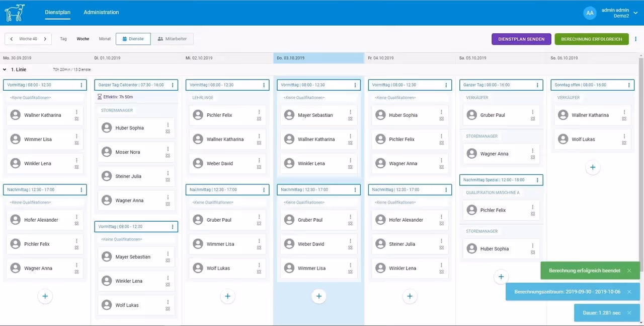Add a shift on Friday
Screen dimensions: 644x326
coord(410,296)
